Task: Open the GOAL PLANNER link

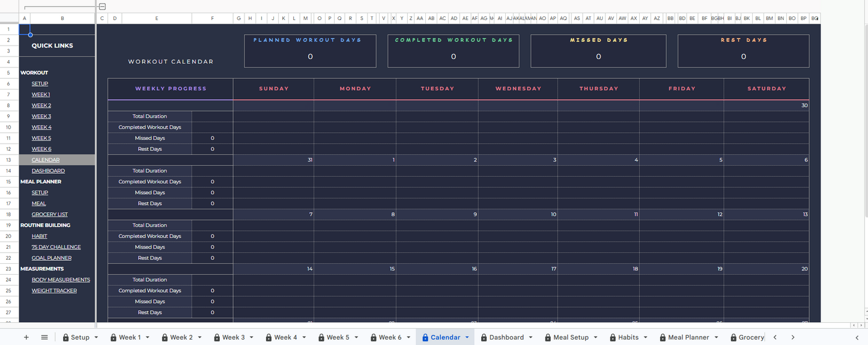Action: coord(52,258)
